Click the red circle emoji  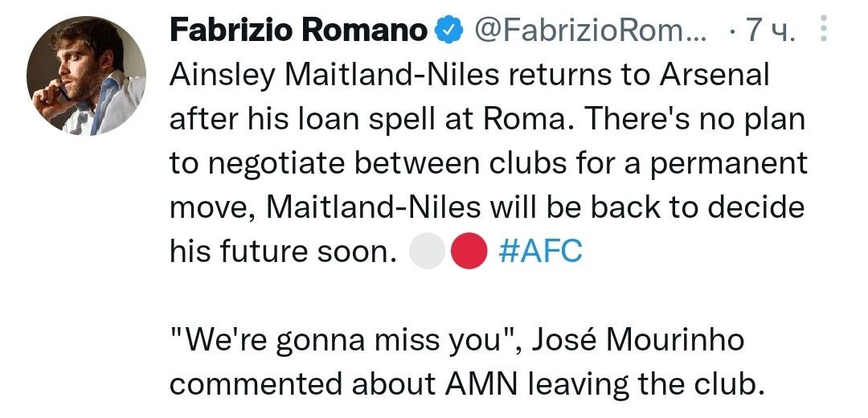(468, 252)
